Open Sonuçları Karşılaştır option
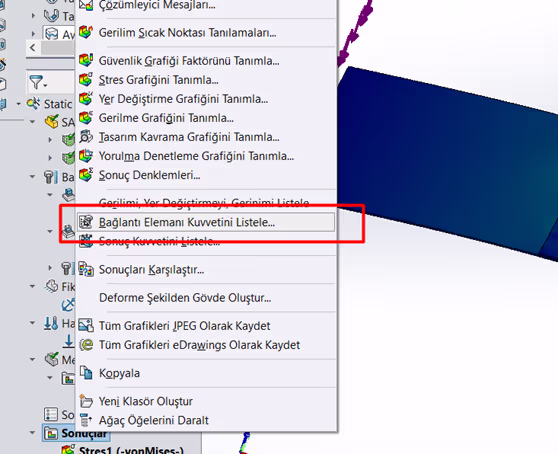558x454 pixels. 206,269
